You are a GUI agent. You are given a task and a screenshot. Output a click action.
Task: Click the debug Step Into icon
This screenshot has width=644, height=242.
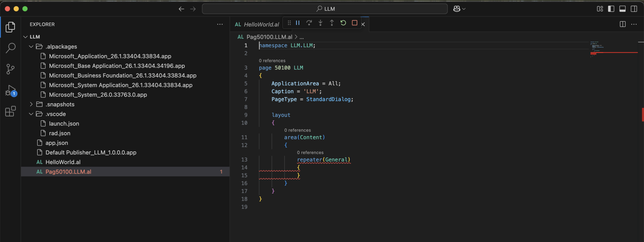coord(320,23)
